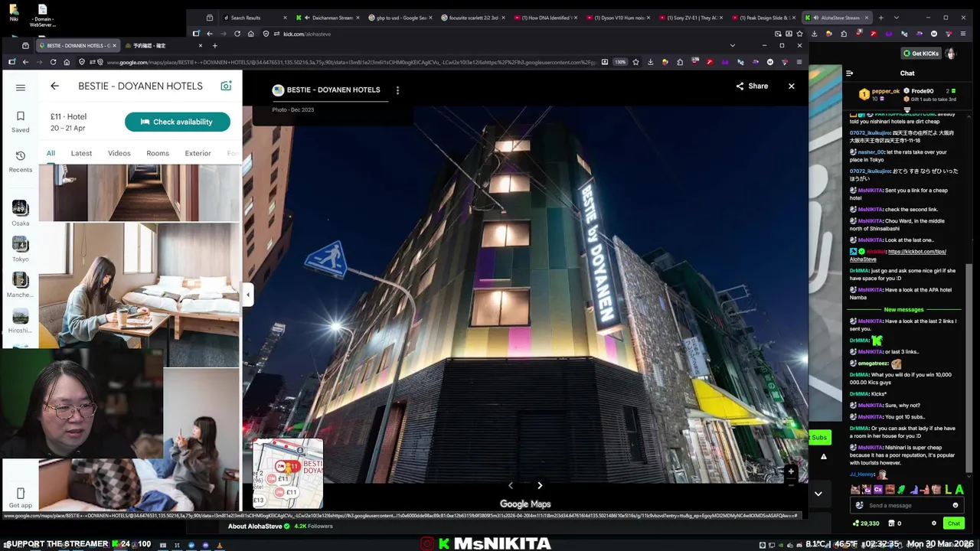Open About AlohaSteve link

coord(255,527)
